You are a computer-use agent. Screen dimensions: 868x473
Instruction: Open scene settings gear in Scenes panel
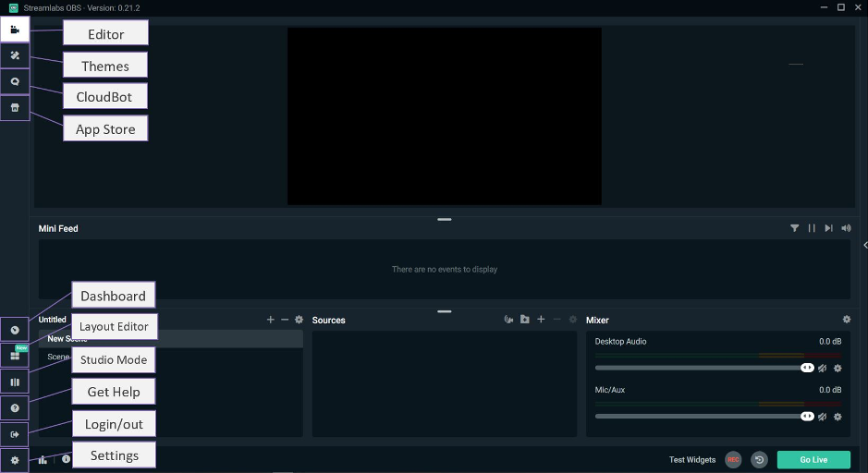[x=299, y=320]
